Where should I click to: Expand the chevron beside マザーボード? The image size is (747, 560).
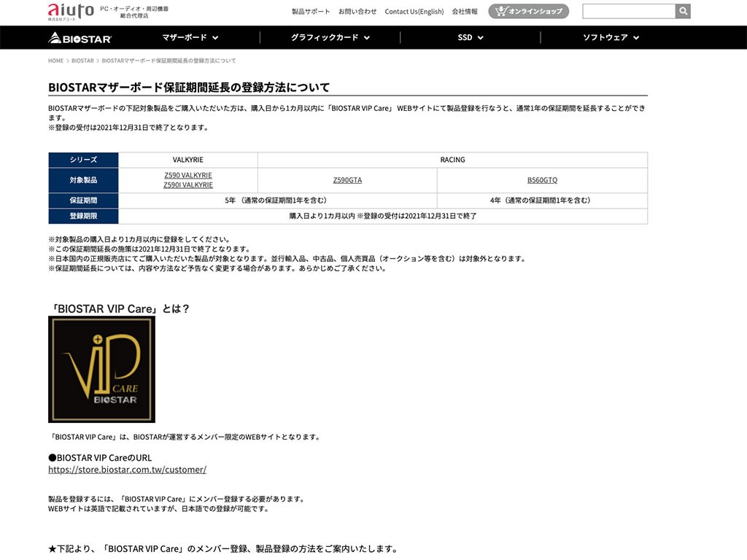[215, 38]
